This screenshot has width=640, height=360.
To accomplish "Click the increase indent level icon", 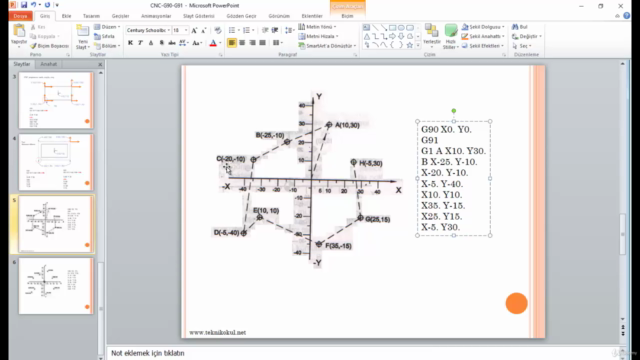I will point(275,30).
